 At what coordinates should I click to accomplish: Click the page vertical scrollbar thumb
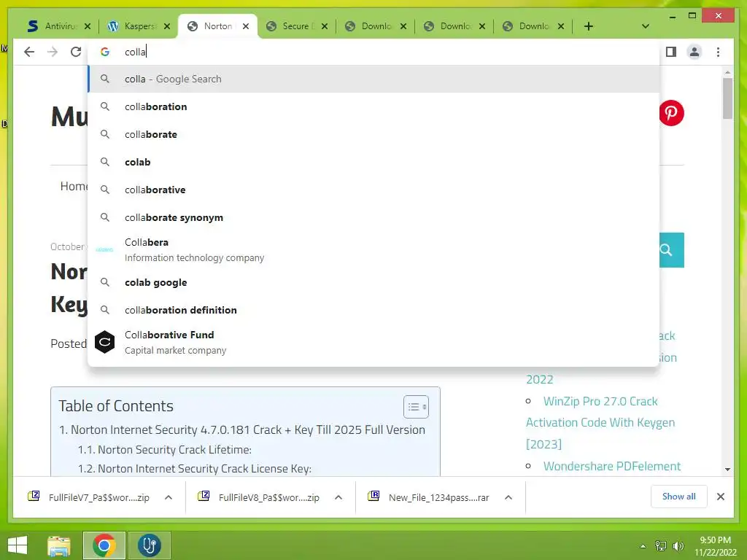coord(727,98)
